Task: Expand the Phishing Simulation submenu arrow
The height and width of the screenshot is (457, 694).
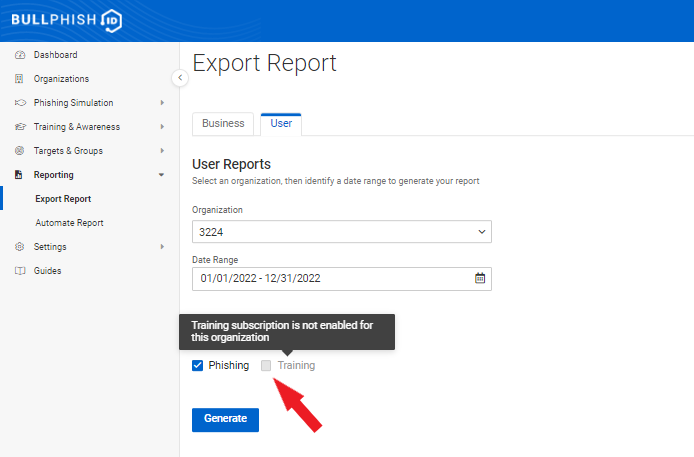Action: [162, 103]
